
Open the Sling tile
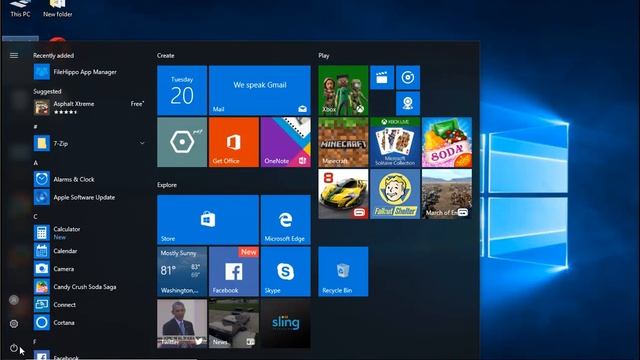(286, 323)
